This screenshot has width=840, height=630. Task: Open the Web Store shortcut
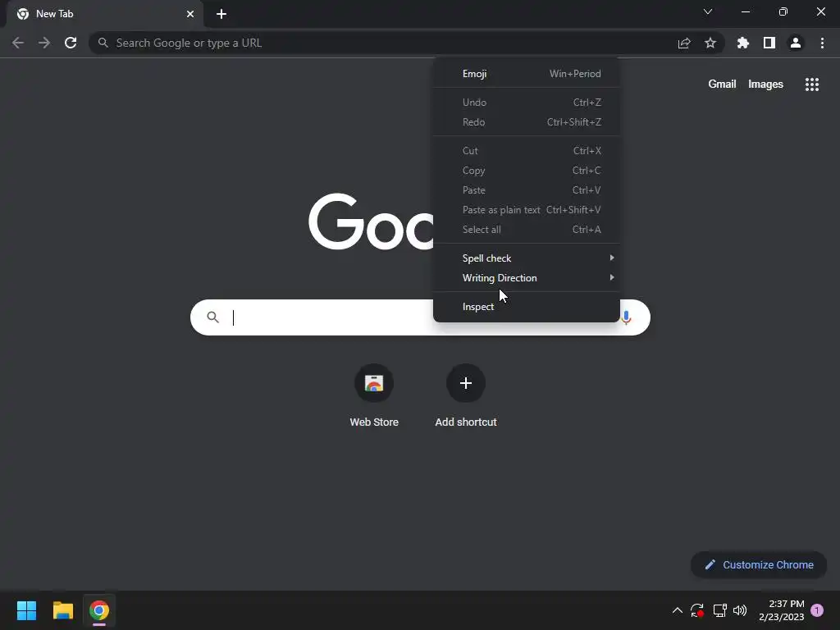point(374,395)
